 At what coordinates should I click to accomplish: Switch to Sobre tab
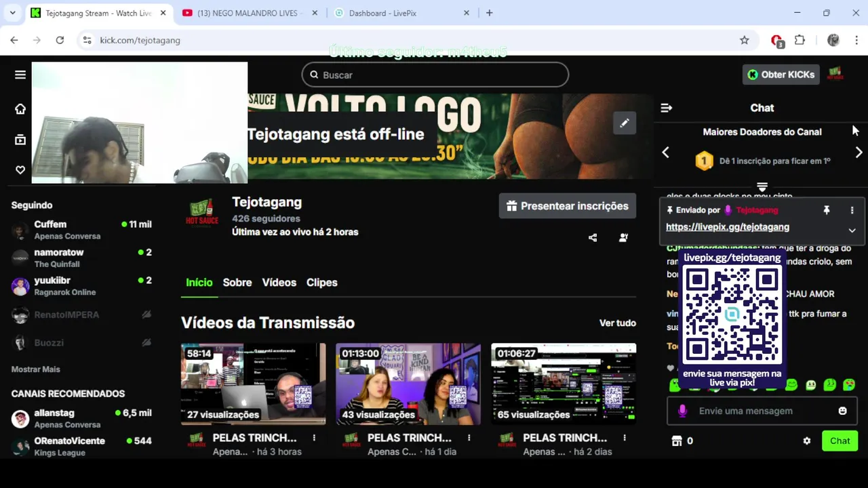(237, 283)
